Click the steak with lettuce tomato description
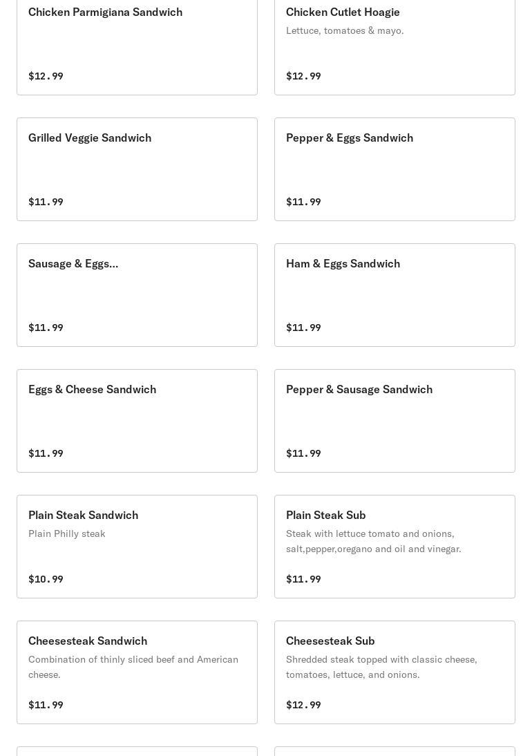This screenshot has height=756, width=532. [x=373, y=541]
